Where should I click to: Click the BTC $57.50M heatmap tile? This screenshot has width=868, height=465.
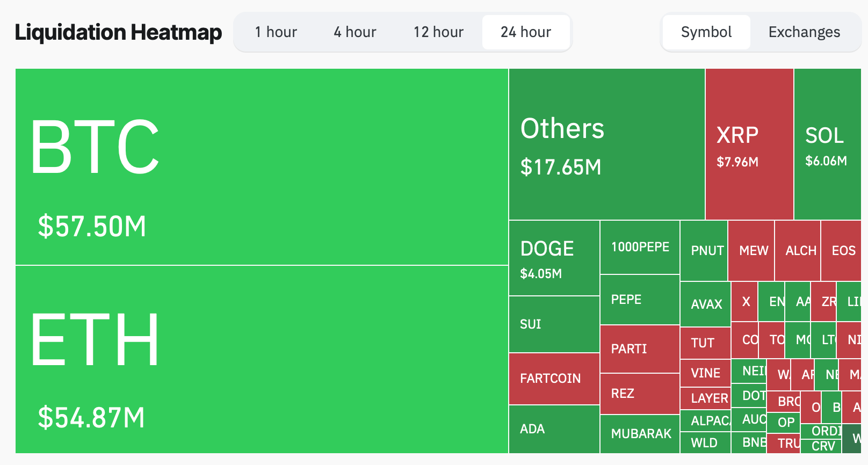[262, 166]
